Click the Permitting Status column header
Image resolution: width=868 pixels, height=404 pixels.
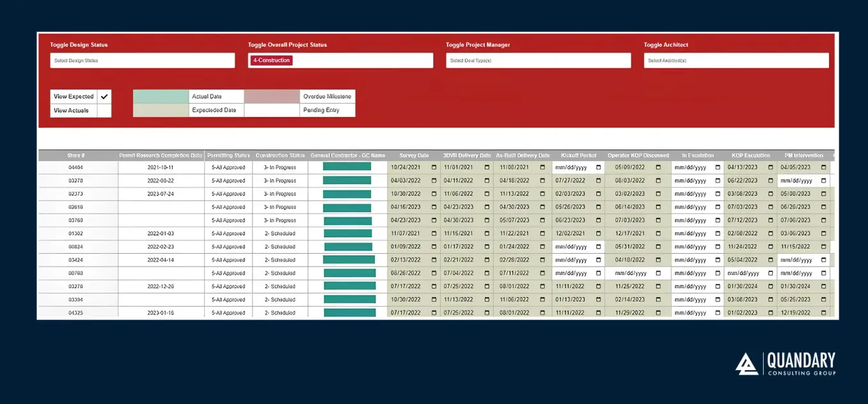[228, 155]
